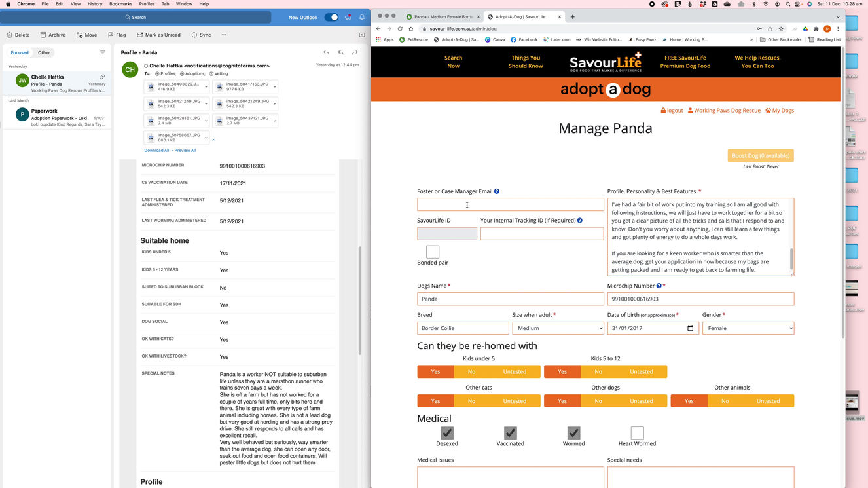Archive the selected email in Outlook
This screenshot has width=868, height=488.
click(52, 35)
